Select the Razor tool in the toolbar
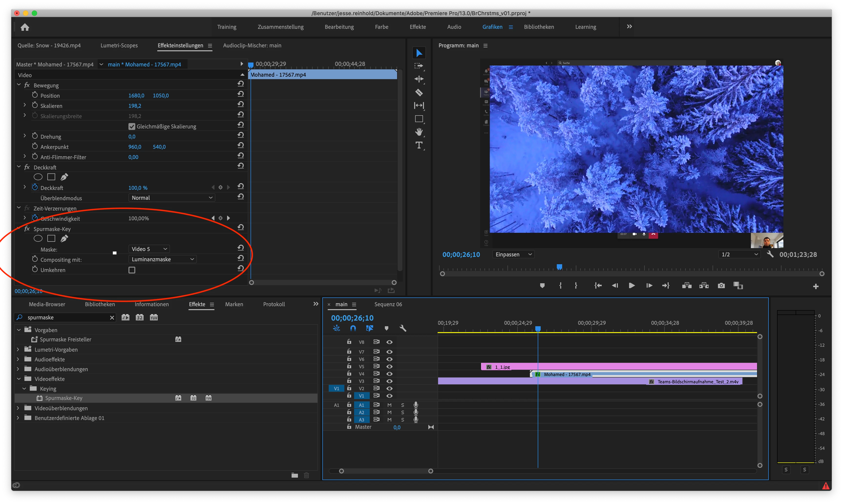The height and width of the screenshot is (504, 843). 419,92
